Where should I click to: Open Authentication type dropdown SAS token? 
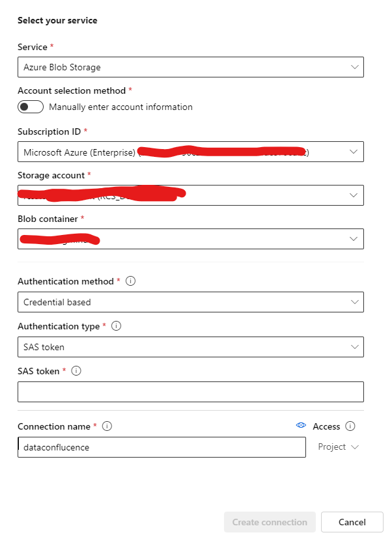click(191, 347)
